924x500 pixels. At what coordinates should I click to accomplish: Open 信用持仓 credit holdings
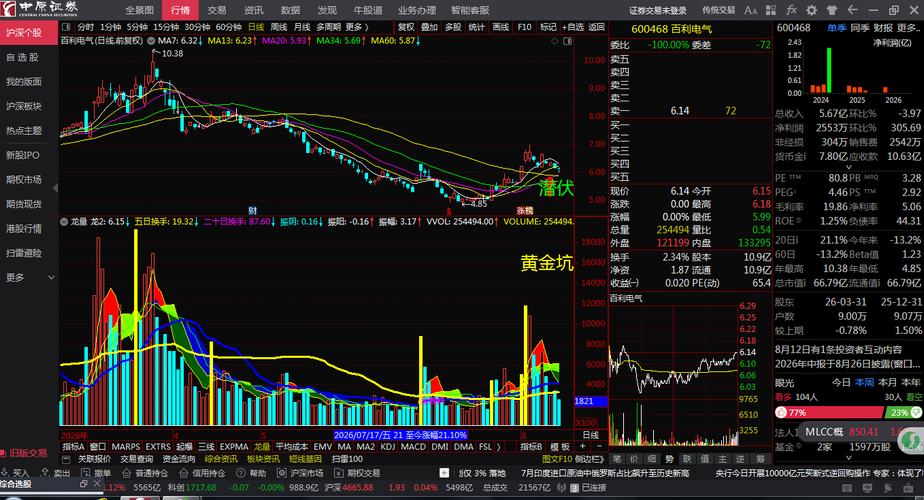coord(202,473)
